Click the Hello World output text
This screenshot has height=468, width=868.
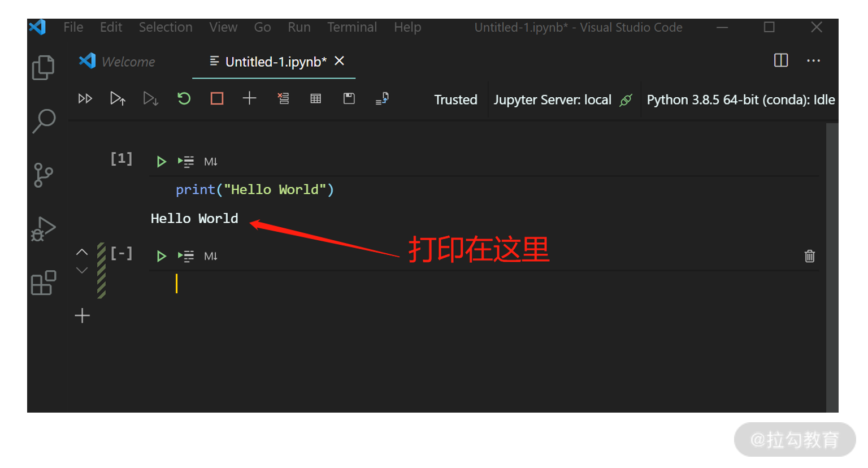[x=194, y=219]
